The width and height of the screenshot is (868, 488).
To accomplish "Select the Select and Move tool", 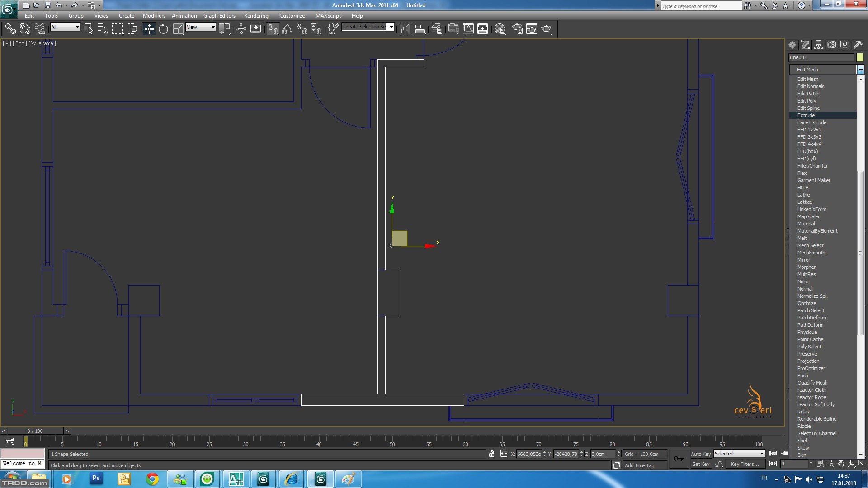I will (x=149, y=29).
